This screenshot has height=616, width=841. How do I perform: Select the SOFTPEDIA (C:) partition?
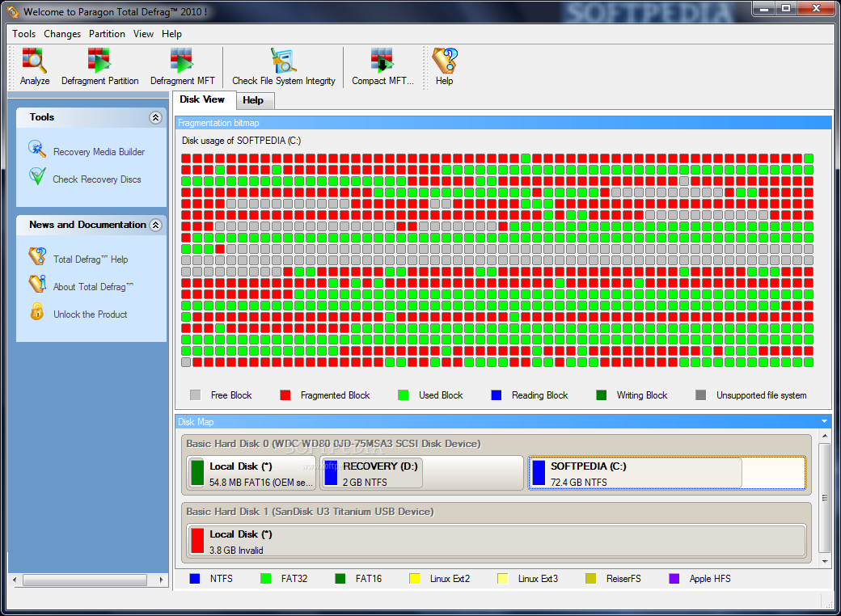635,473
